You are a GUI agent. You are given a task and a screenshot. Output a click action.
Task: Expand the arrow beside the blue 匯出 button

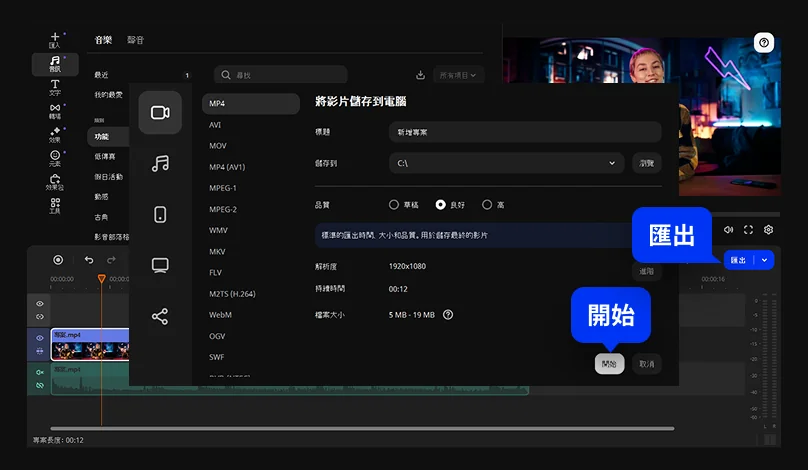pos(764,260)
